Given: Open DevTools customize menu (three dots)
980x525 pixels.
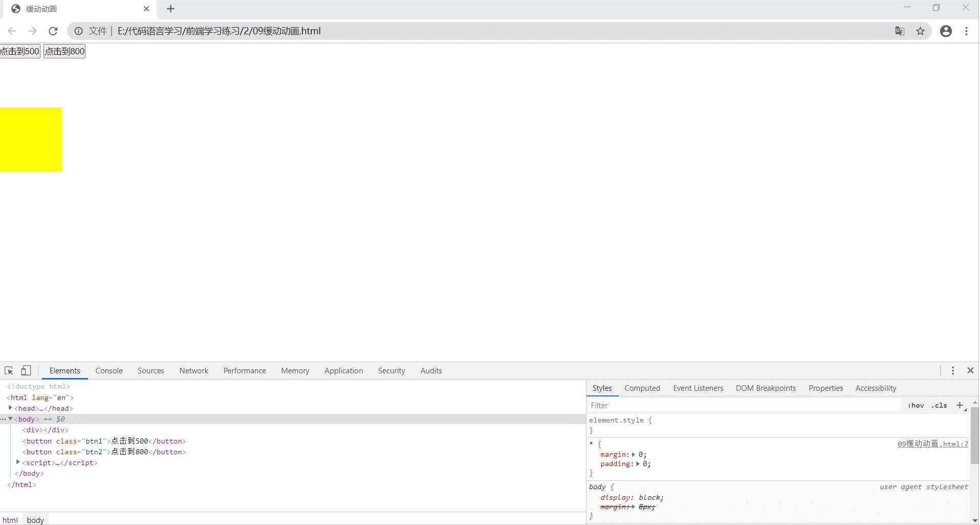Looking at the screenshot, I should point(952,370).
